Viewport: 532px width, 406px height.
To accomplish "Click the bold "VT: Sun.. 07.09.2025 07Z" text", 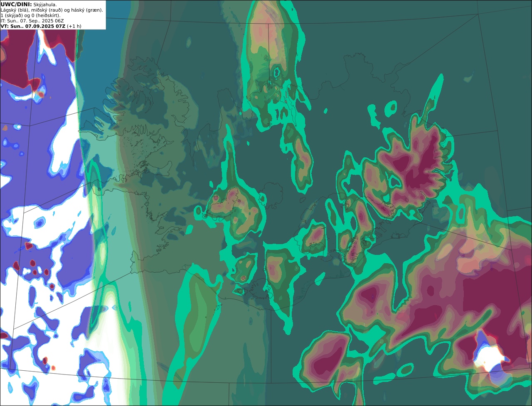I will (x=33, y=26).
